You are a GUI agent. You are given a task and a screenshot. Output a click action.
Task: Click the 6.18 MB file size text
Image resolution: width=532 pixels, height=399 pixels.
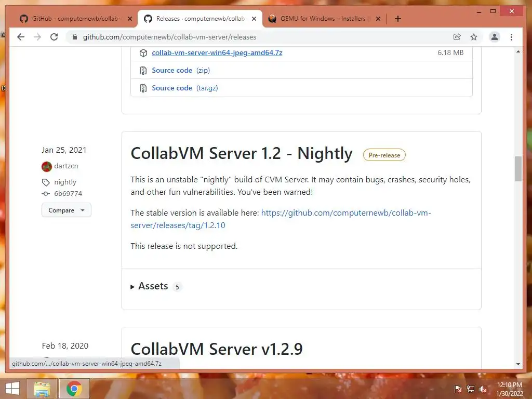click(450, 52)
